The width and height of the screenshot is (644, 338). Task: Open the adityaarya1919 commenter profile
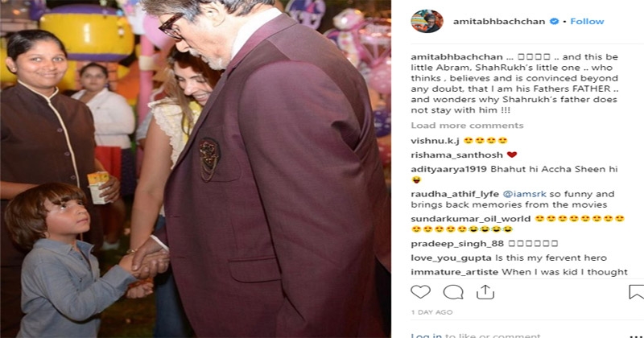[449, 169]
